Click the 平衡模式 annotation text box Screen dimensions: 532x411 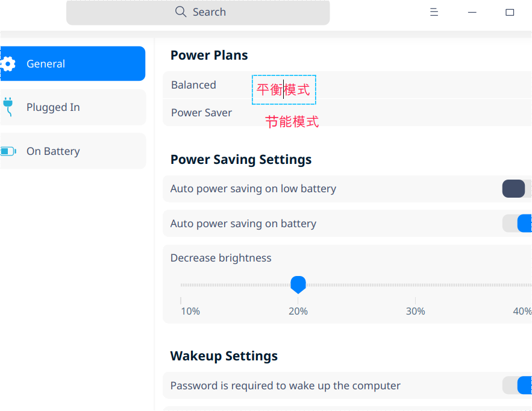(284, 90)
